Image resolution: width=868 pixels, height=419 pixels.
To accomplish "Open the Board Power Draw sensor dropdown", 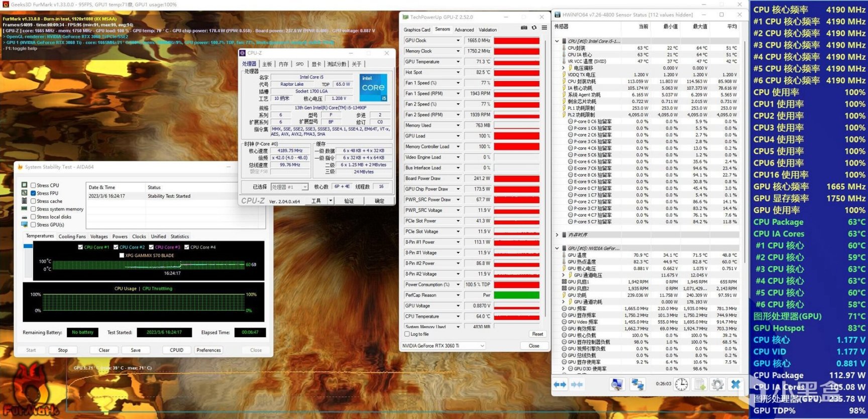I will pos(458,178).
